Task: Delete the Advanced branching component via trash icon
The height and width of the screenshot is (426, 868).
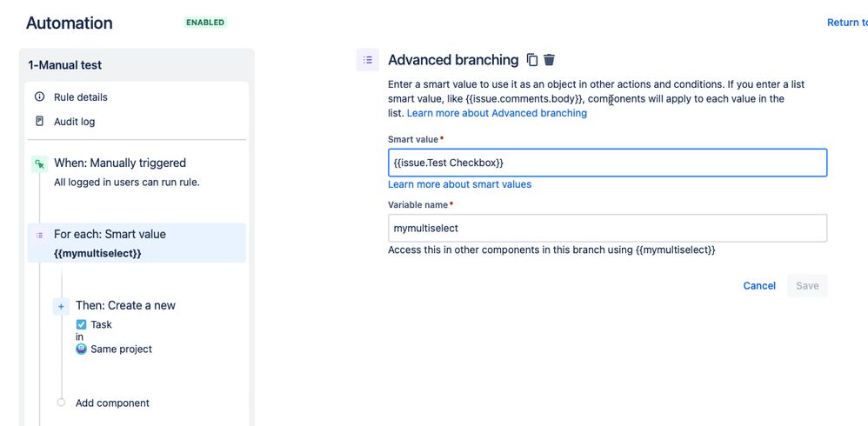Action: (549, 60)
